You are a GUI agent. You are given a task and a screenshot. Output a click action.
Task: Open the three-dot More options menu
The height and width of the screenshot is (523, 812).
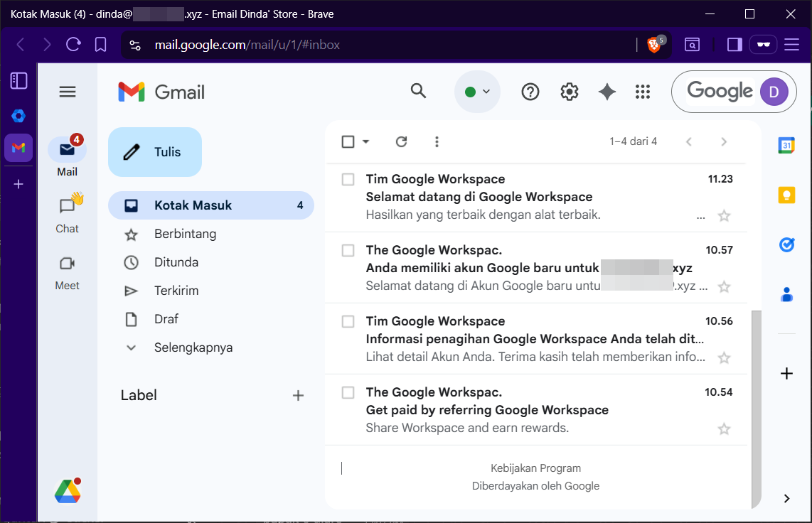[x=437, y=141]
